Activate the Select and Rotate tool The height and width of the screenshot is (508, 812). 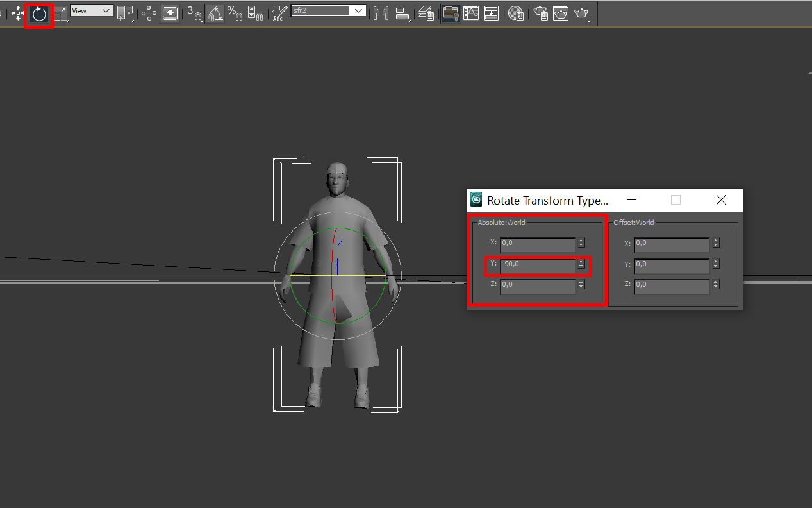click(x=39, y=13)
